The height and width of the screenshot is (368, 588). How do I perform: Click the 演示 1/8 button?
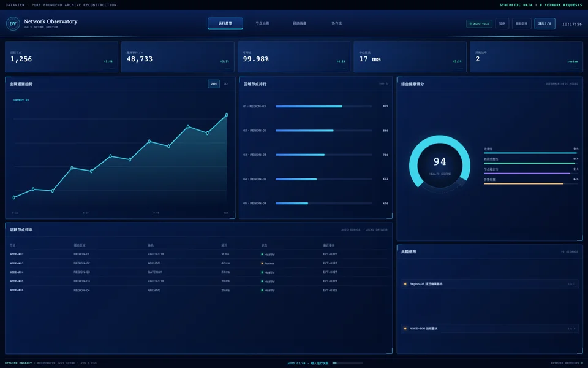coord(545,24)
